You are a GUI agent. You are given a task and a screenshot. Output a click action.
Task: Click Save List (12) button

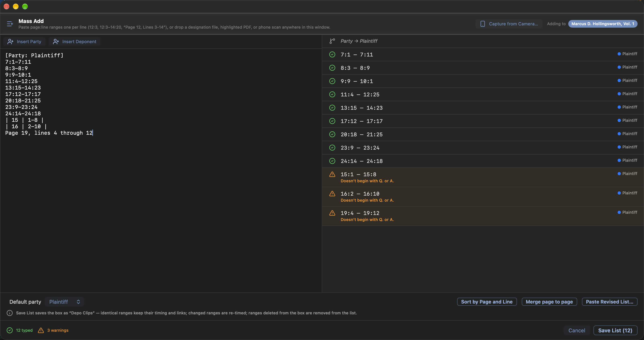coord(615,330)
